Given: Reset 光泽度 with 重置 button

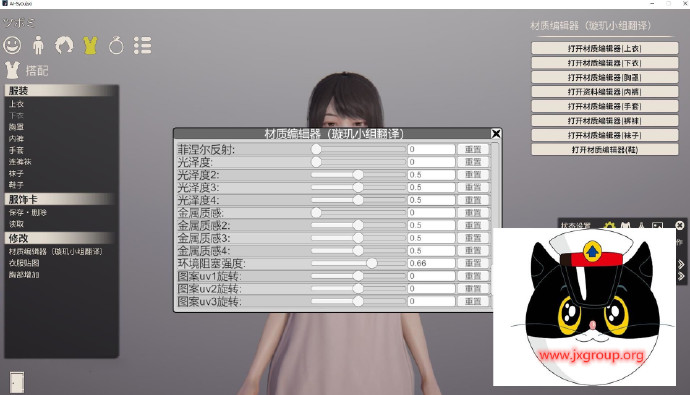Looking at the screenshot, I should tap(473, 162).
